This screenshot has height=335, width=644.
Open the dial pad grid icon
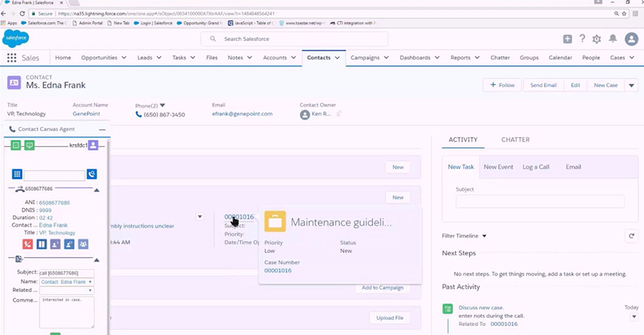17,174
